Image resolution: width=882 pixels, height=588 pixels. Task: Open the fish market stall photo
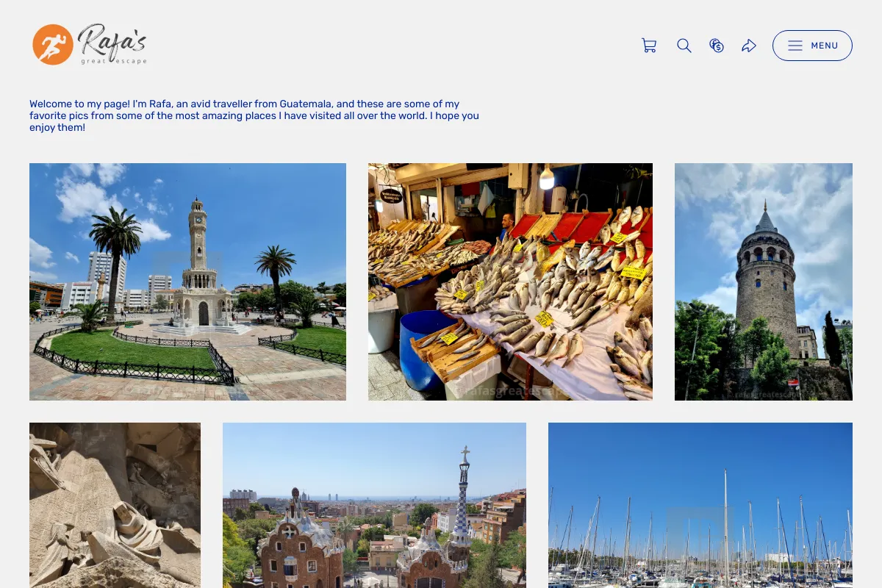[x=510, y=282]
